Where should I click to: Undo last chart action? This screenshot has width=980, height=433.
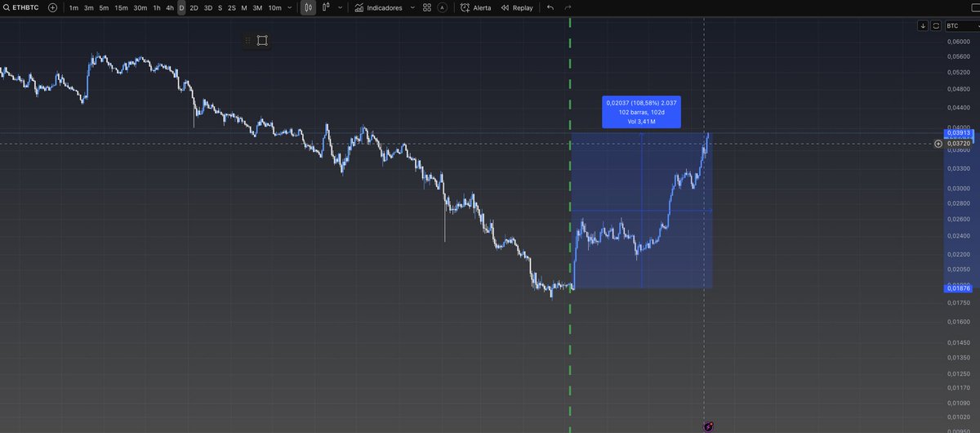coord(550,7)
